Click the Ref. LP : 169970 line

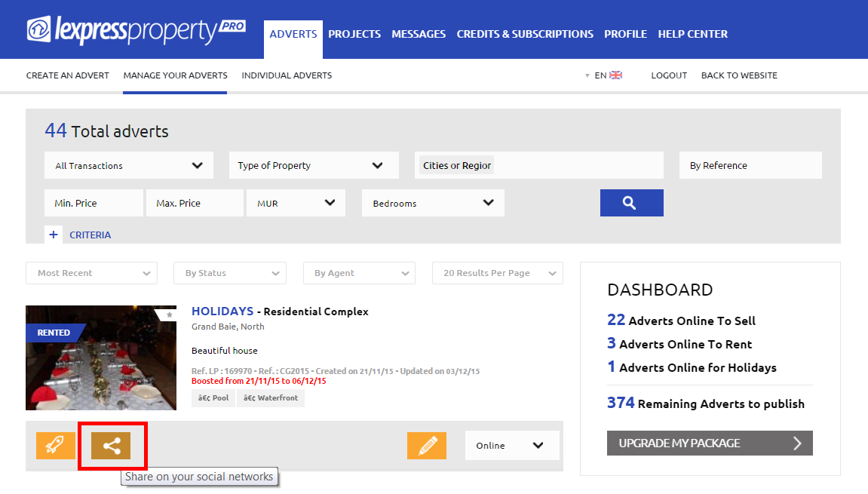[x=336, y=371]
